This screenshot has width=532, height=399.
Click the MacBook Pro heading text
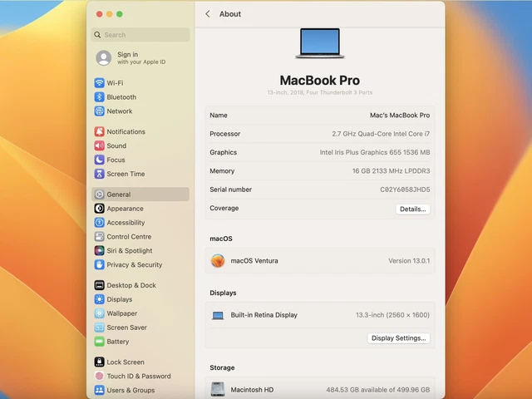click(319, 81)
